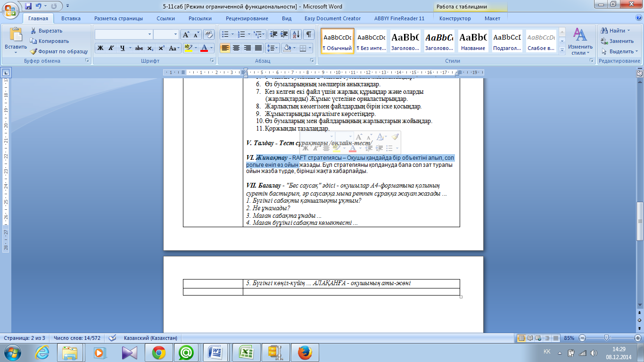The width and height of the screenshot is (644, 362).
Task: Toggle bold (Ж) formatting
Action: pyautogui.click(x=100, y=48)
